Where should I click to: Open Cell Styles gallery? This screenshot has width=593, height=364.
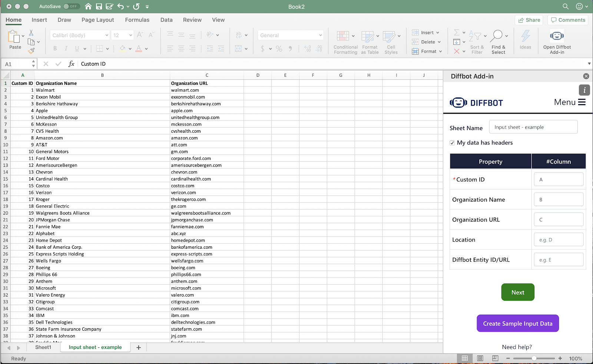pyautogui.click(x=391, y=42)
